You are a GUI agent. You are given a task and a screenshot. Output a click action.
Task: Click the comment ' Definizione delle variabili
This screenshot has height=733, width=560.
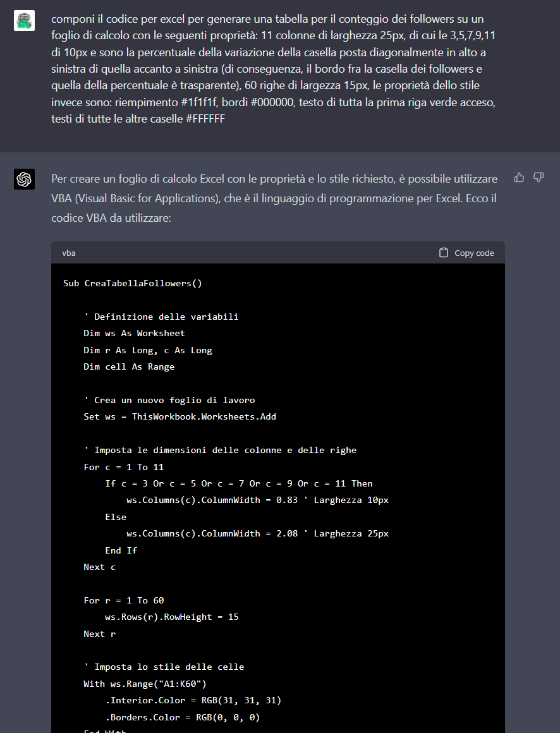(161, 317)
